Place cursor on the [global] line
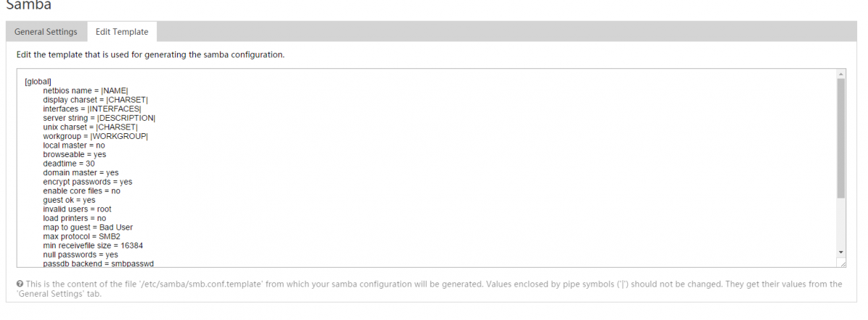The height and width of the screenshot is (320, 868). (38, 81)
